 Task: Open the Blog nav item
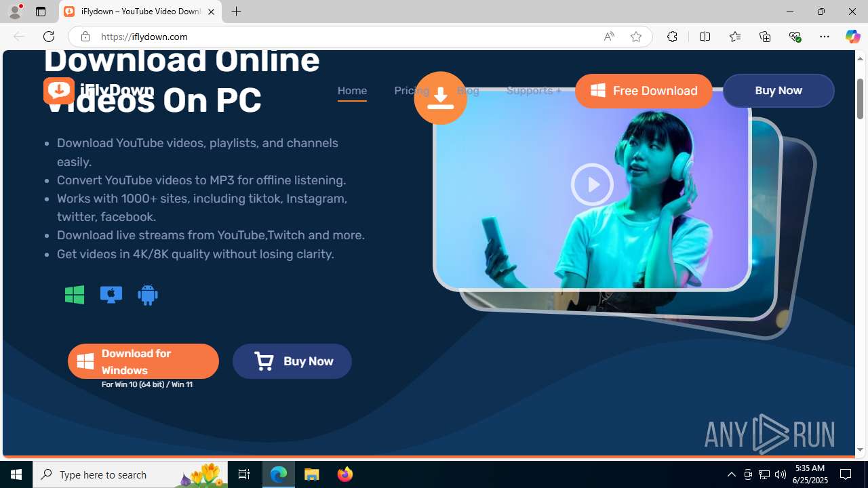click(468, 91)
